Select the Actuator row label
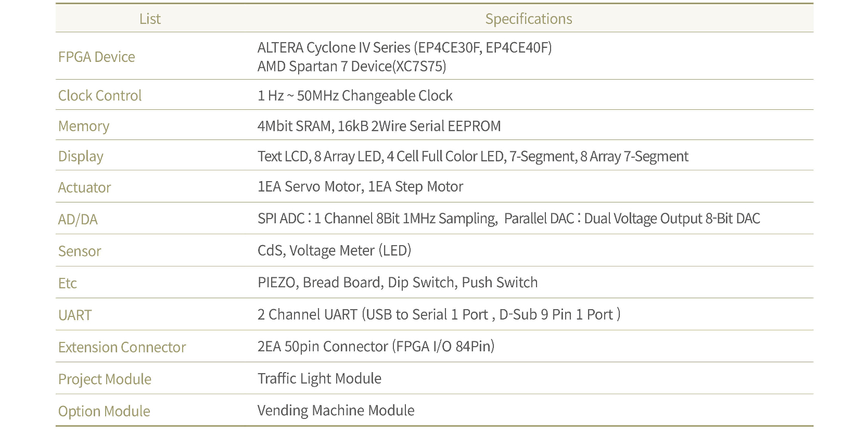The width and height of the screenshot is (868, 433). [84, 187]
